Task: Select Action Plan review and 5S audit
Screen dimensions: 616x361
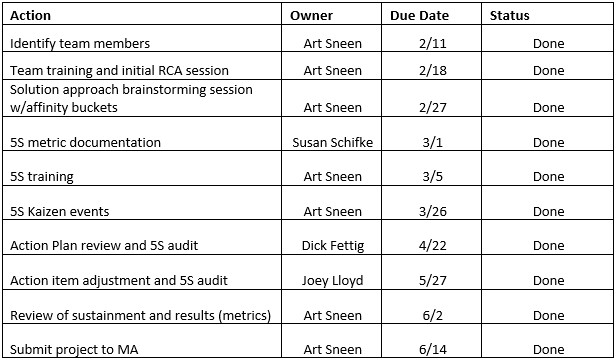Action: pos(142,237)
